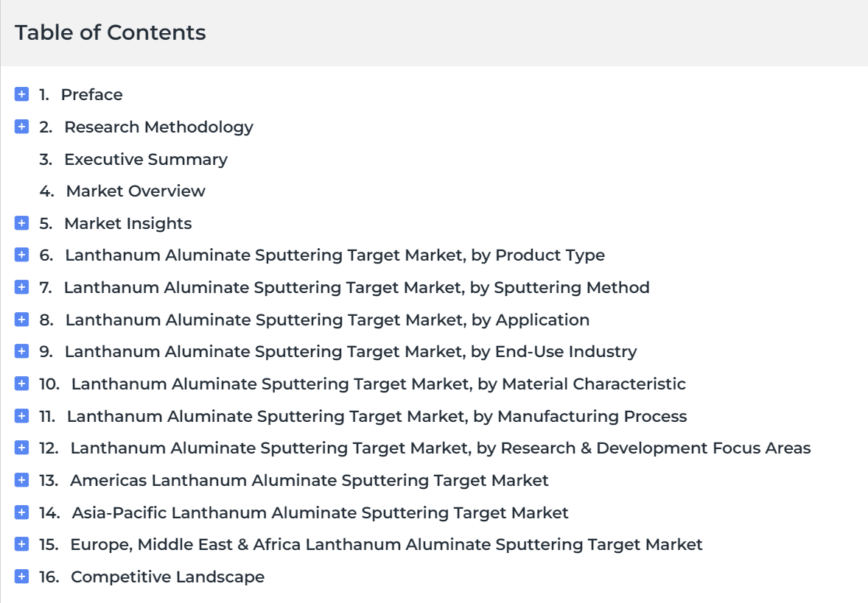This screenshot has width=868, height=603.
Task: Click the Competitive Landscape title text
Action: [168, 577]
